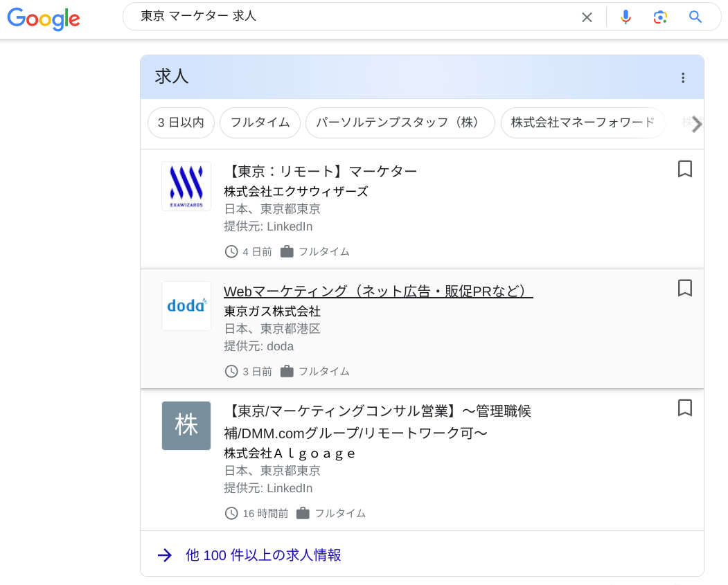Open the three-dot menu in 求人 header

[683, 78]
